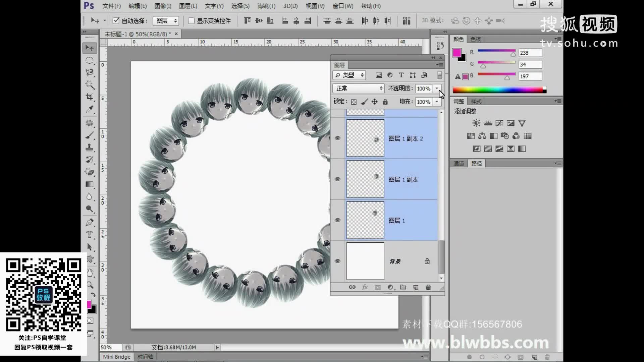Delete layer with trash icon

pyautogui.click(x=428, y=287)
